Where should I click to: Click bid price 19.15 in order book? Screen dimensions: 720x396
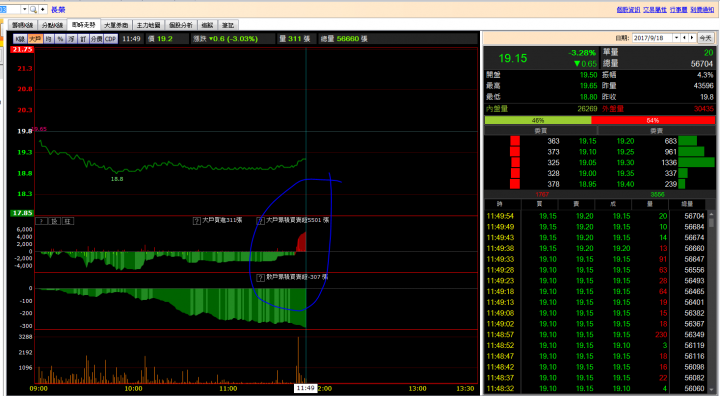pos(587,141)
